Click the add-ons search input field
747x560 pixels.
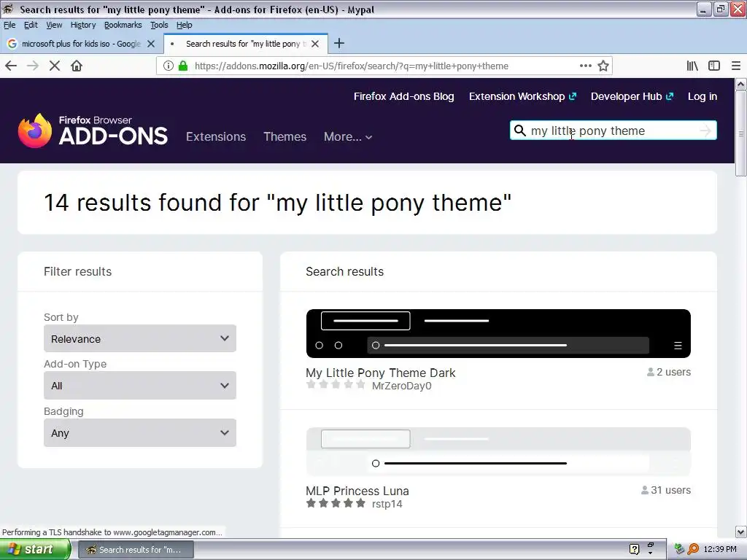[613, 131]
